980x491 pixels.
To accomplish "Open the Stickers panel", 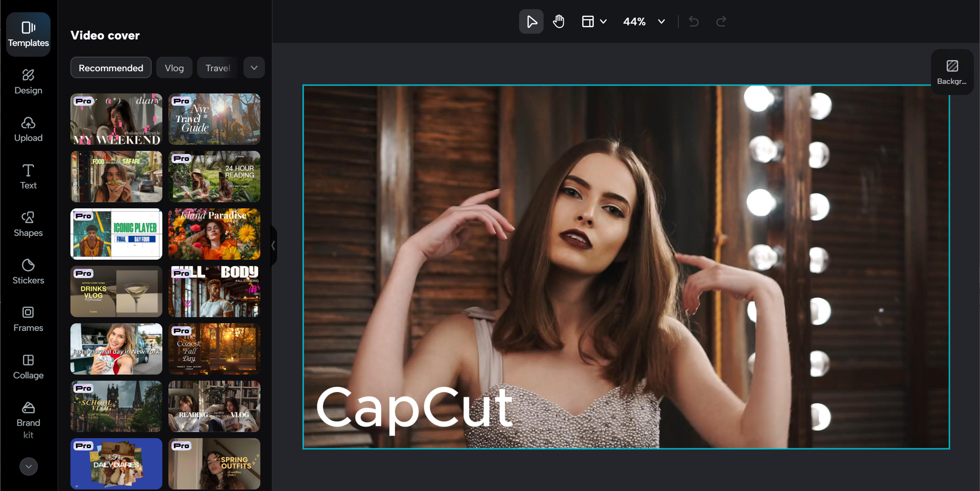I will [x=28, y=272].
